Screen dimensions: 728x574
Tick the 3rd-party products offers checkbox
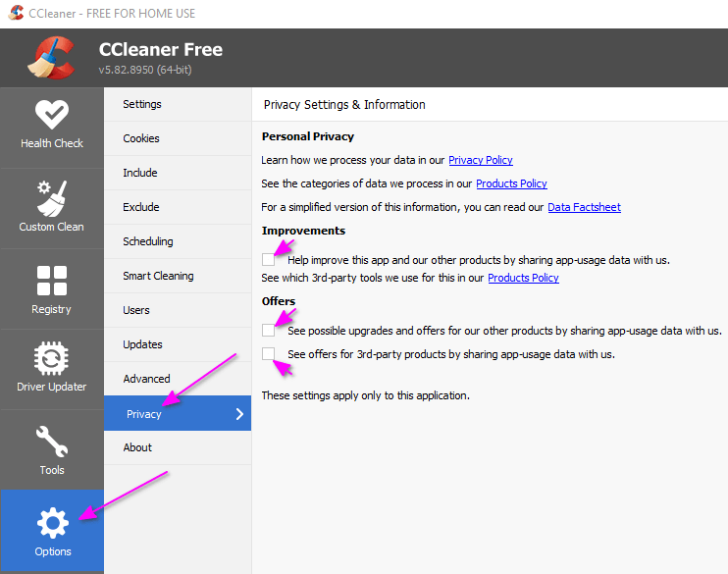(x=269, y=353)
